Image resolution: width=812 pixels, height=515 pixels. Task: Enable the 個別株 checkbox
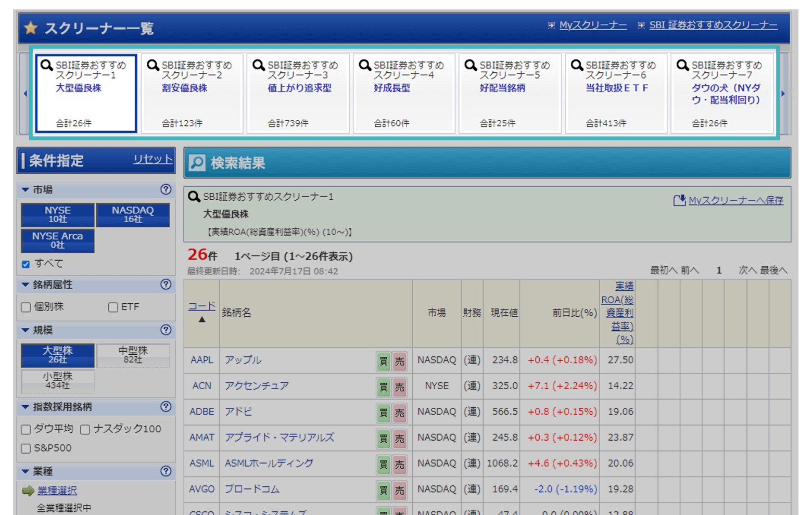pyautogui.click(x=26, y=307)
